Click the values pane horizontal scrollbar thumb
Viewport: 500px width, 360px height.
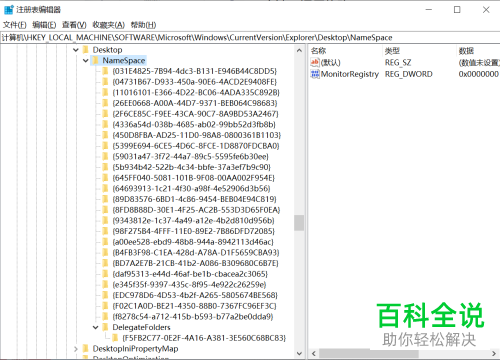[369, 353]
